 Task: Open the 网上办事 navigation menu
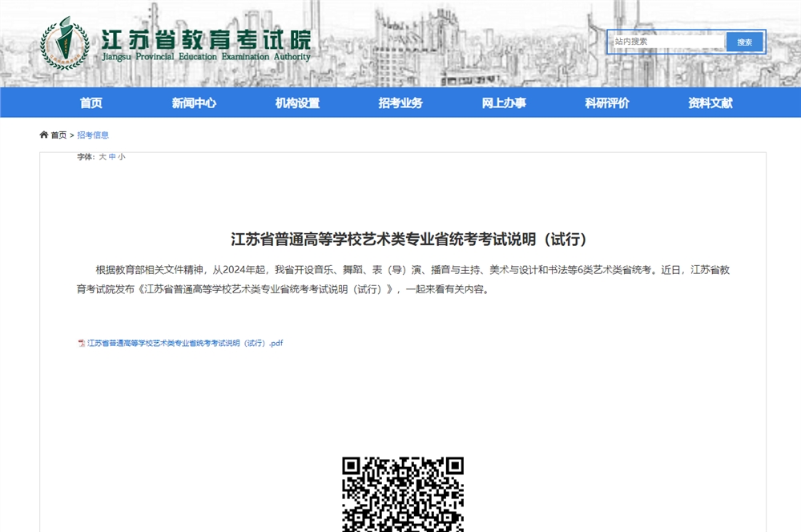click(x=504, y=103)
